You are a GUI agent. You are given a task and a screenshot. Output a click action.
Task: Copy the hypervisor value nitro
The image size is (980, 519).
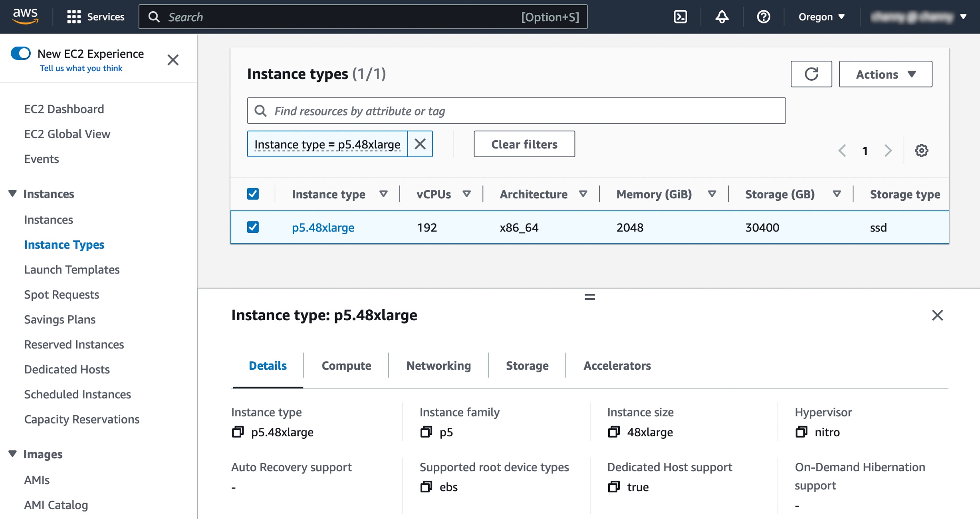[x=801, y=432]
